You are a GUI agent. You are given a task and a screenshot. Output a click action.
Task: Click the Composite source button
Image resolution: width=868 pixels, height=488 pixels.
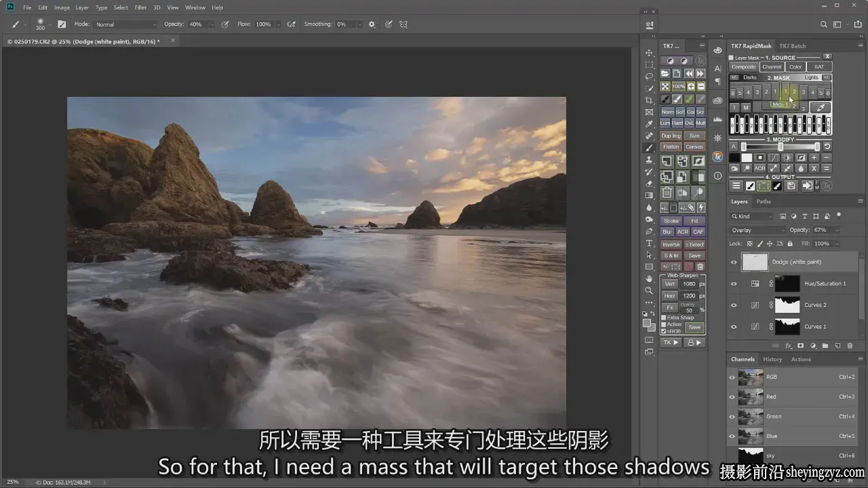[744, 67]
